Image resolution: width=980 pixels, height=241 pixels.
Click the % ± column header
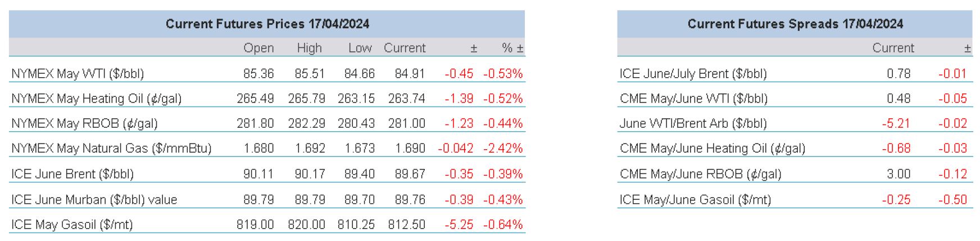point(512,48)
